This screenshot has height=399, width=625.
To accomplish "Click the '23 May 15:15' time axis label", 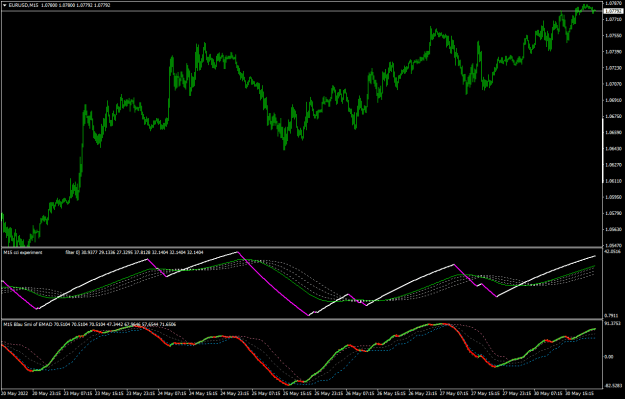I will (110, 394).
